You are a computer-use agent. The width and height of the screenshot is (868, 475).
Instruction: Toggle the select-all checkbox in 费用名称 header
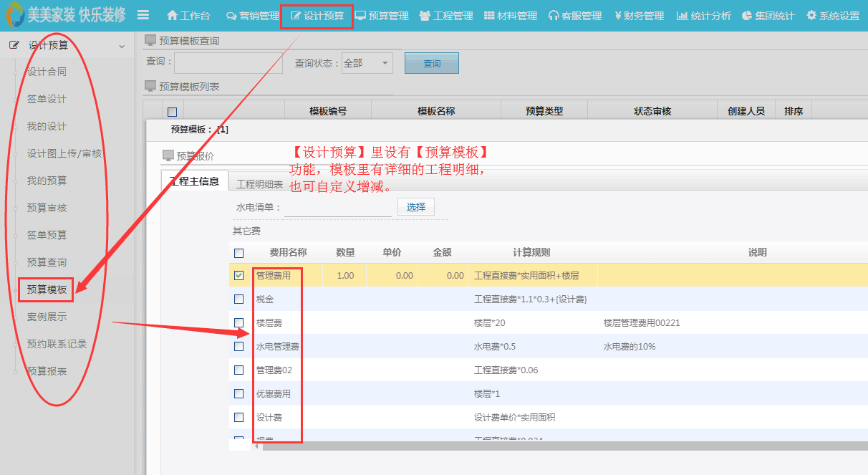click(239, 253)
